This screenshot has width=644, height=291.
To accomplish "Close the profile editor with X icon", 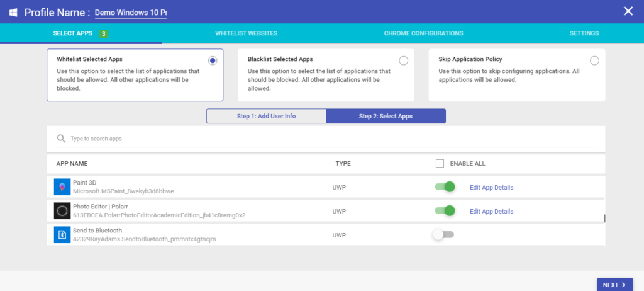I will (628, 11).
